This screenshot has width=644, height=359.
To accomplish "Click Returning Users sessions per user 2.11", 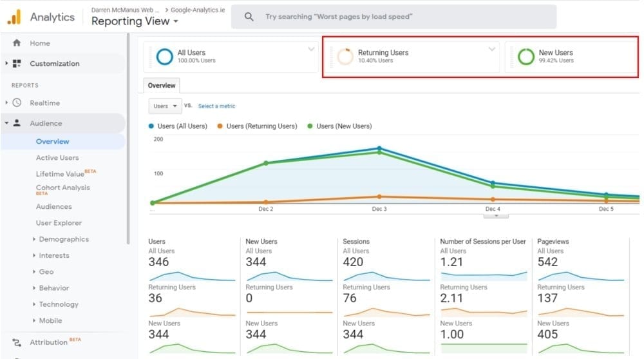I will tap(451, 298).
